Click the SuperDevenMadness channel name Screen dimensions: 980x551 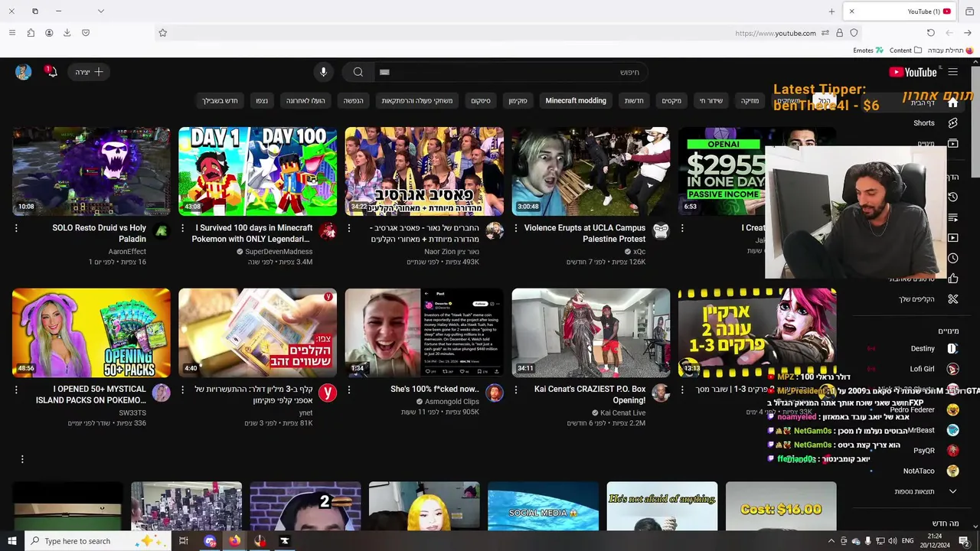pyautogui.click(x=279, y=251)
